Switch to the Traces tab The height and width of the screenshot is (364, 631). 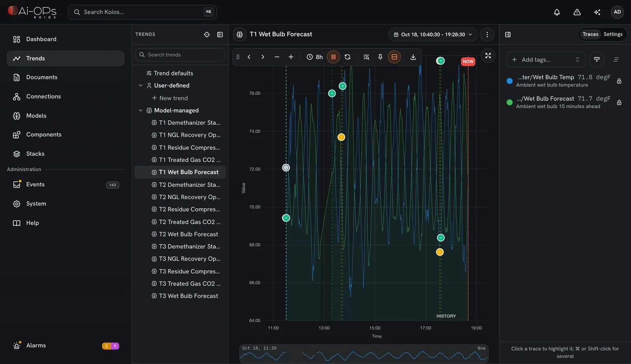tap(590, 34)
